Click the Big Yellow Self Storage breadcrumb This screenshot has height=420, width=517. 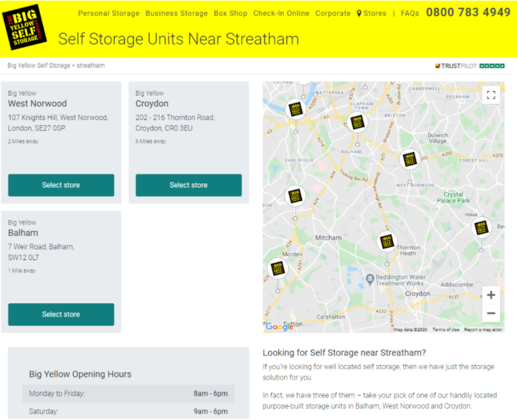tap(39, 65)
